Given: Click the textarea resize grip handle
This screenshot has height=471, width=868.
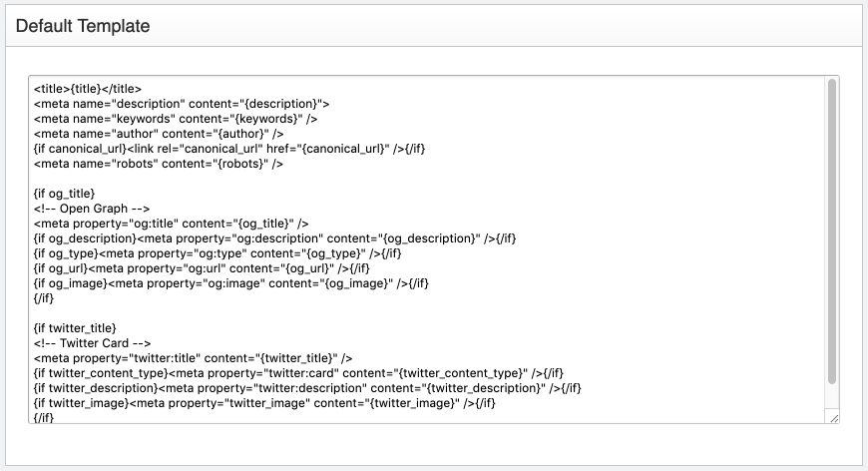Looking at the screenshot, I should (834, 418).
